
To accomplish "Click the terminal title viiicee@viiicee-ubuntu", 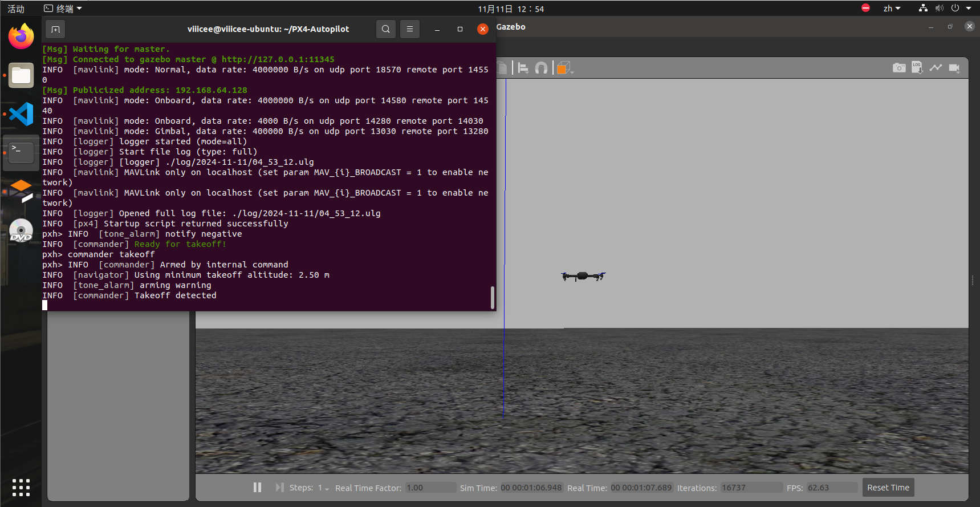I will pos(268,29).
